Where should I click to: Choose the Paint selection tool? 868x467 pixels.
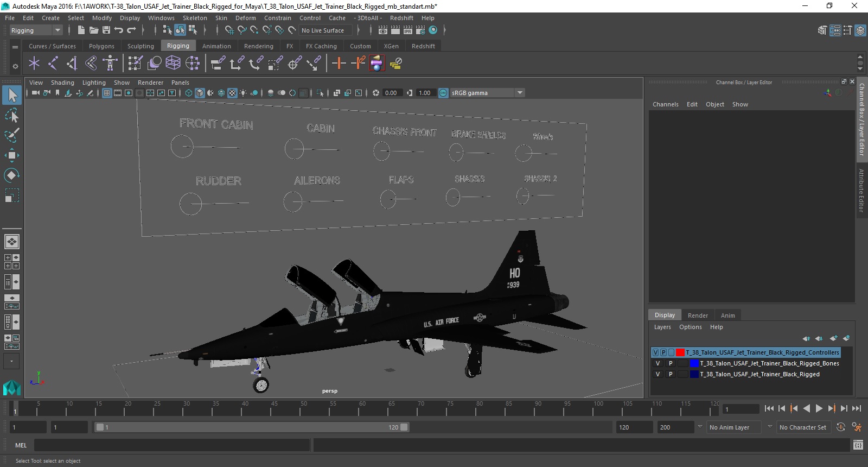12,135
